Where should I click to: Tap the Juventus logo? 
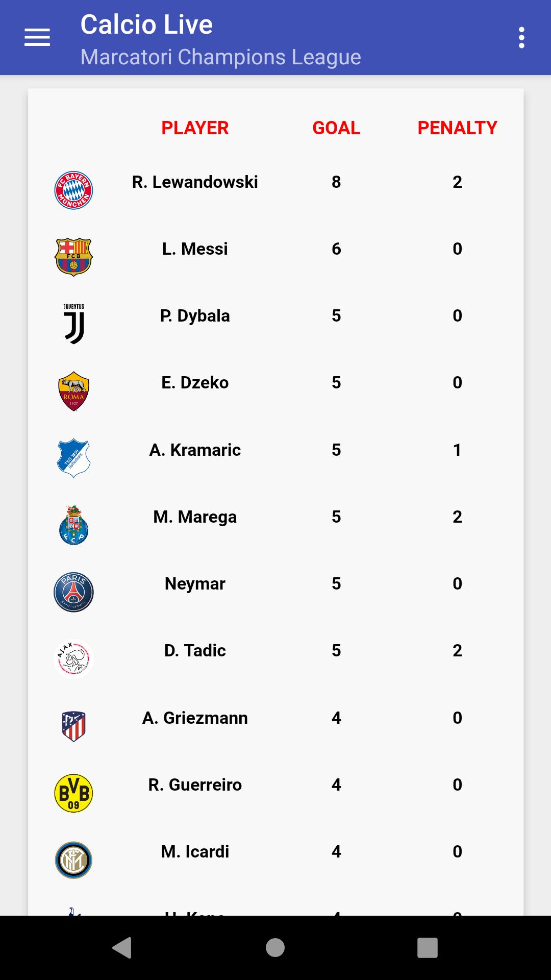click(x=74, y=324)
